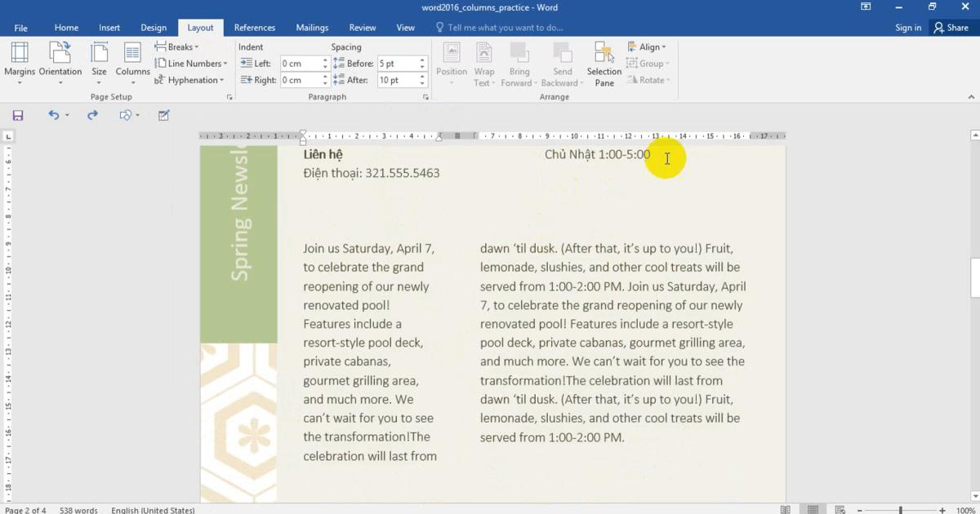Open the Orientation options
Screen dimensions: 980x514
(x=60, y=64)
